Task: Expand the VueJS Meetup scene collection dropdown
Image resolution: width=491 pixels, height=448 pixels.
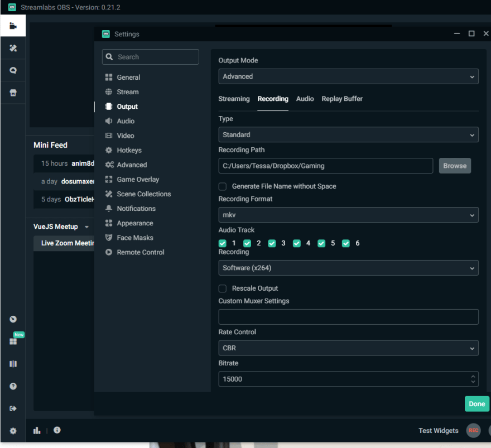Action: click(86, 227)
